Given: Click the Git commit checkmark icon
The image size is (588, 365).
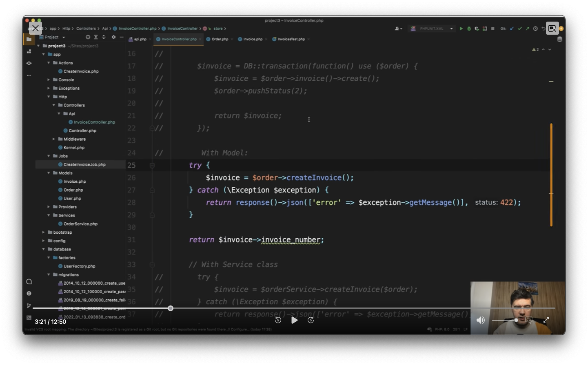Looking at the screenshot, I should (519, 29).
